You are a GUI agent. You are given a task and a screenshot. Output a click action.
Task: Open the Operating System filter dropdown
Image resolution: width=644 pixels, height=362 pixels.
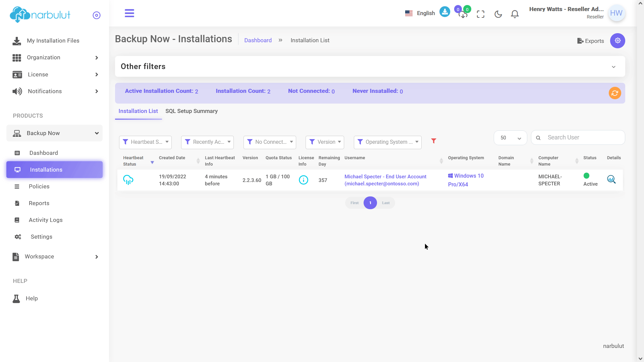pyautogui.click(x=388, y=142)
